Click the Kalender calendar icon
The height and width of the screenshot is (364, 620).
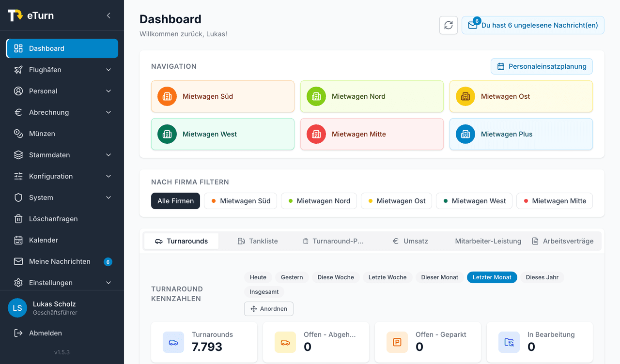18,240
